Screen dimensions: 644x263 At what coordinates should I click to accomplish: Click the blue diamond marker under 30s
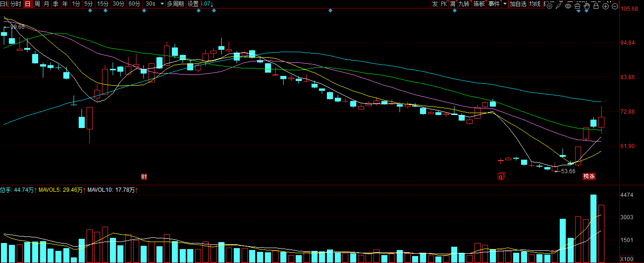(x=144, y=11)
